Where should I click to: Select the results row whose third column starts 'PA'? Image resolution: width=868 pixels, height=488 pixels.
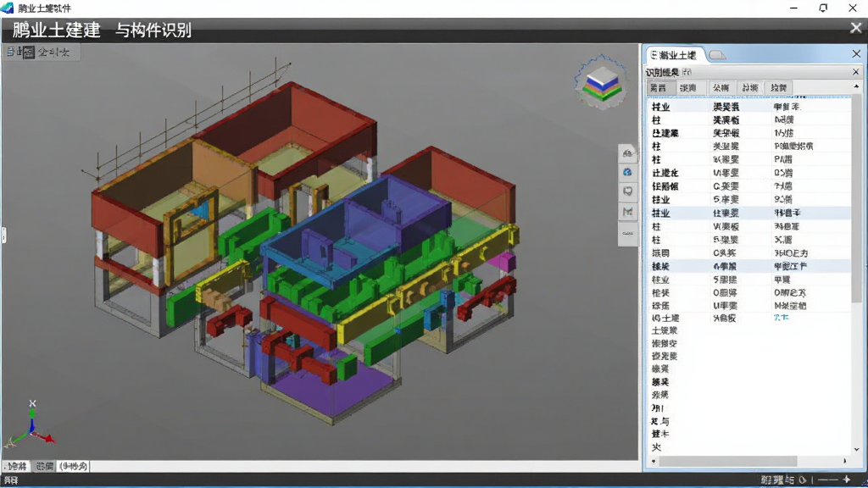749,159
